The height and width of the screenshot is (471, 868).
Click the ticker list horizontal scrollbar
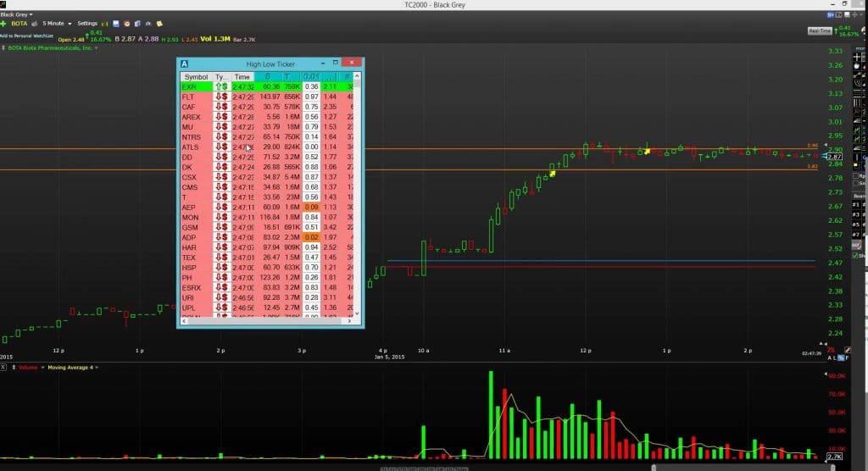[x=267, y=320]
